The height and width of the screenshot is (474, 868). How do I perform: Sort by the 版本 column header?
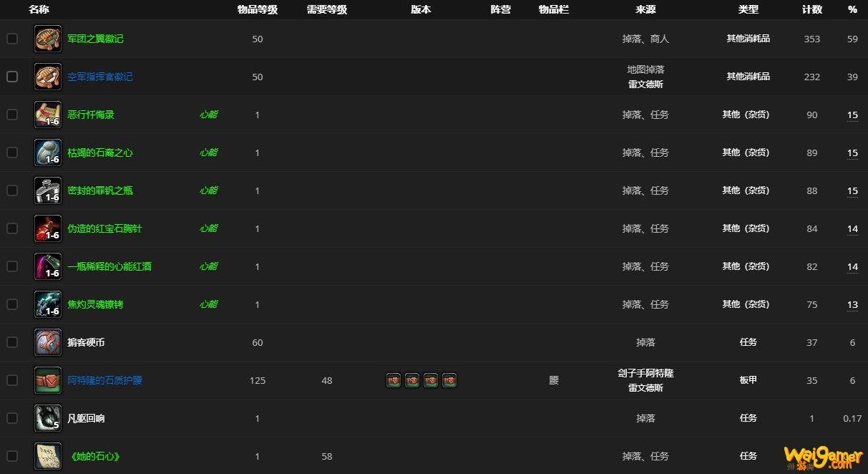pos(421,10)
